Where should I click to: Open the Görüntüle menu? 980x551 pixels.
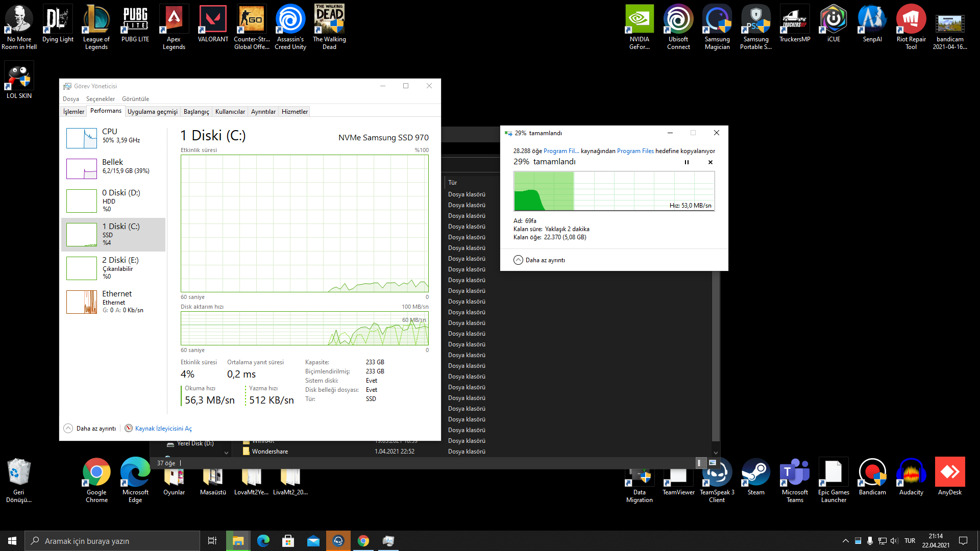136,99
